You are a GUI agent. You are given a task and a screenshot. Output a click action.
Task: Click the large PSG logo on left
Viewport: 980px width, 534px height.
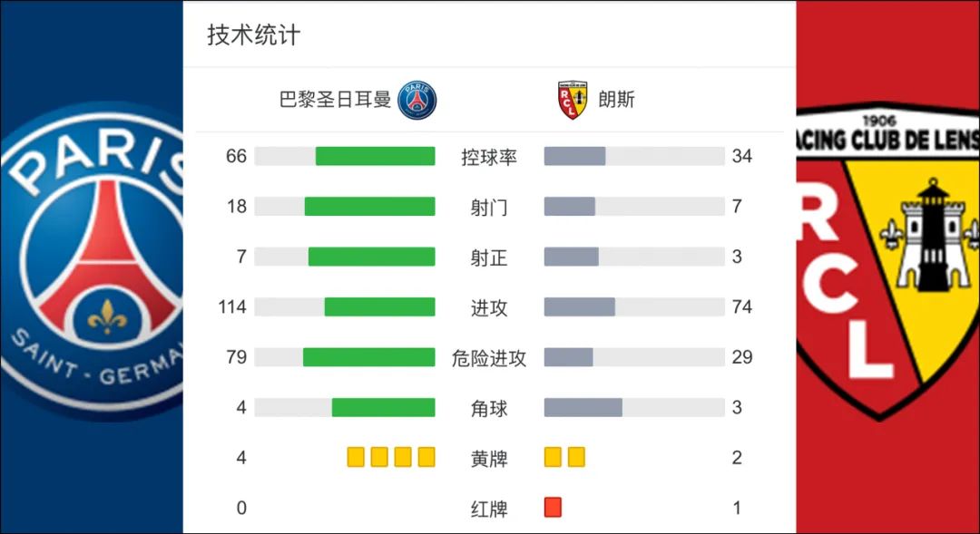[92, 261]
